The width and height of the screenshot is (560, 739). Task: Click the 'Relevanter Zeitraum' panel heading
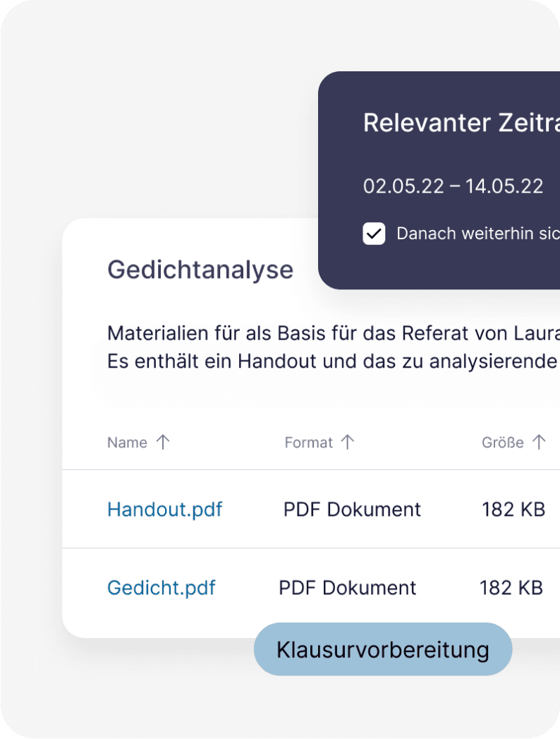[461, 123]
